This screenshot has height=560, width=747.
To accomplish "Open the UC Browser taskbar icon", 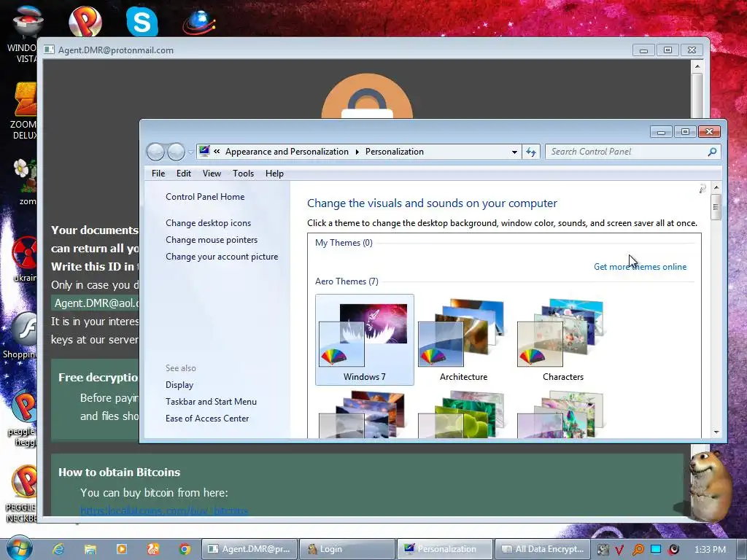I will coord(153,549).
